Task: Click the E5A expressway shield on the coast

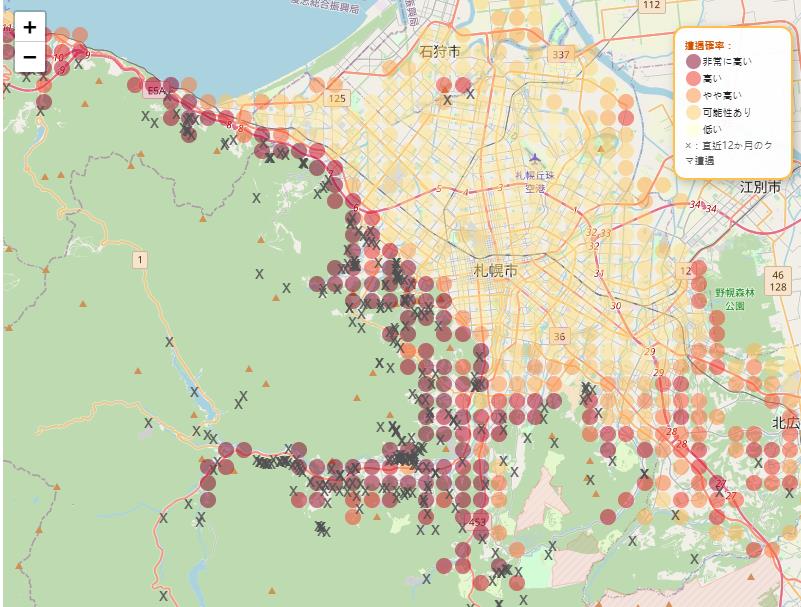Action: pyautogui.click(x=158, y=90)
